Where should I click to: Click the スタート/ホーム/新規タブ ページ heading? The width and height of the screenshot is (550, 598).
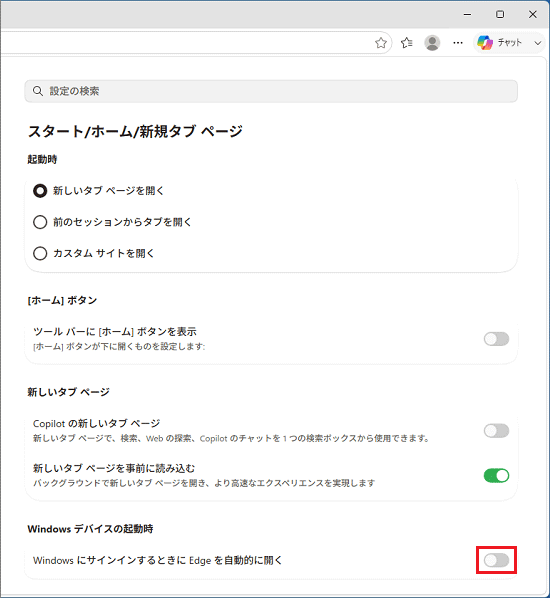pos(135,131)
